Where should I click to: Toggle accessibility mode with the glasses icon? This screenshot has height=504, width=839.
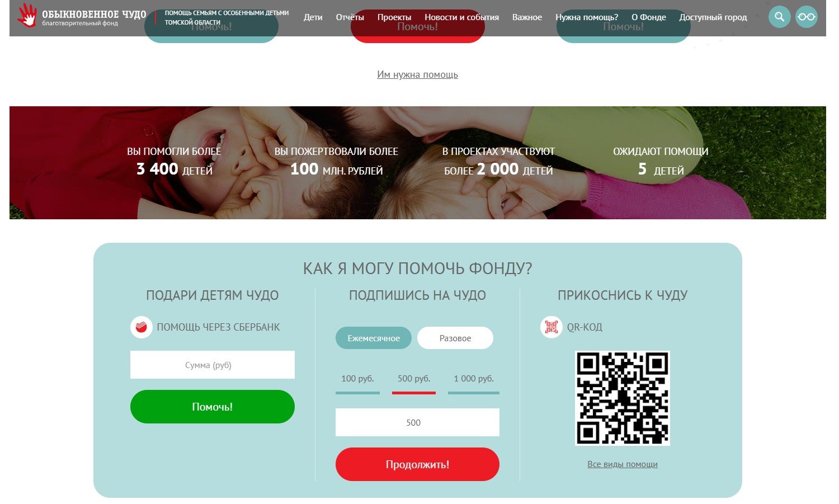[x=806, y=17]
